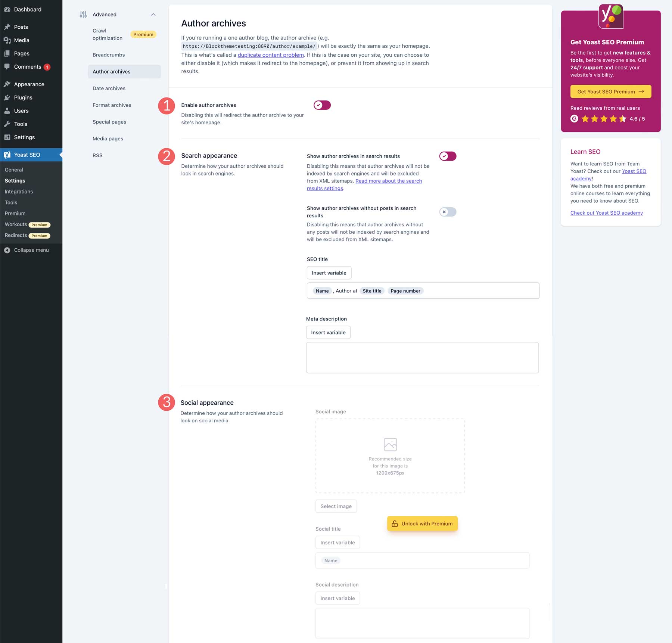Viewport: 672px width, 643px height.
Task: Click the Yoast logo on Premium card
Action: [x=611, y=16]
